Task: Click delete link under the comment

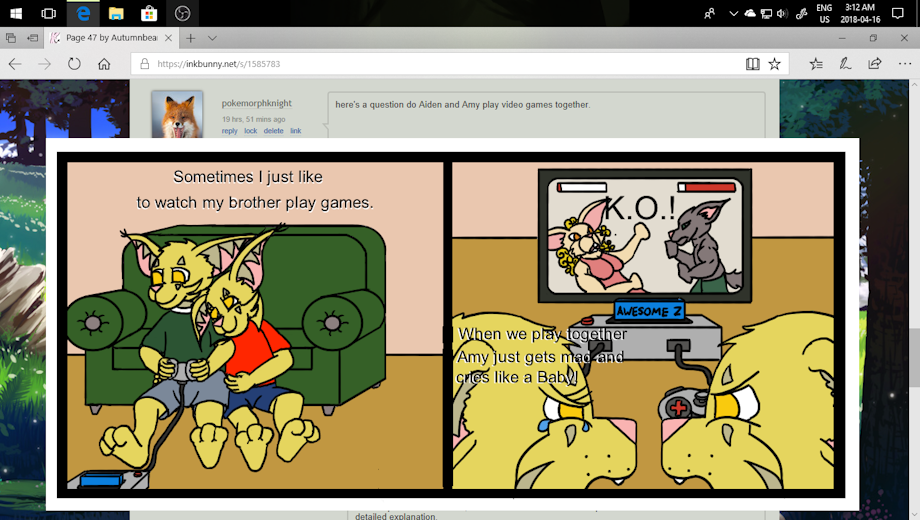Action: [x=273, y=131]
